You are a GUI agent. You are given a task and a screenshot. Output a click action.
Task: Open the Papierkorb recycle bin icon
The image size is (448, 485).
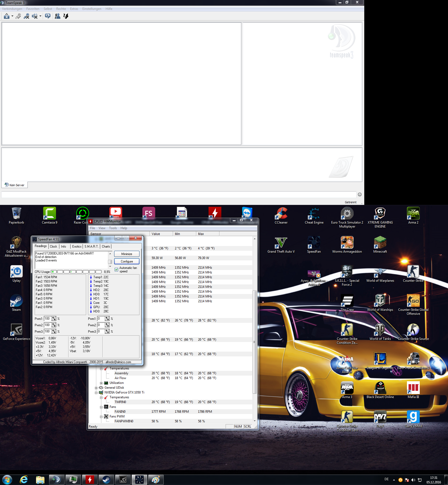(x=16, y=216)
